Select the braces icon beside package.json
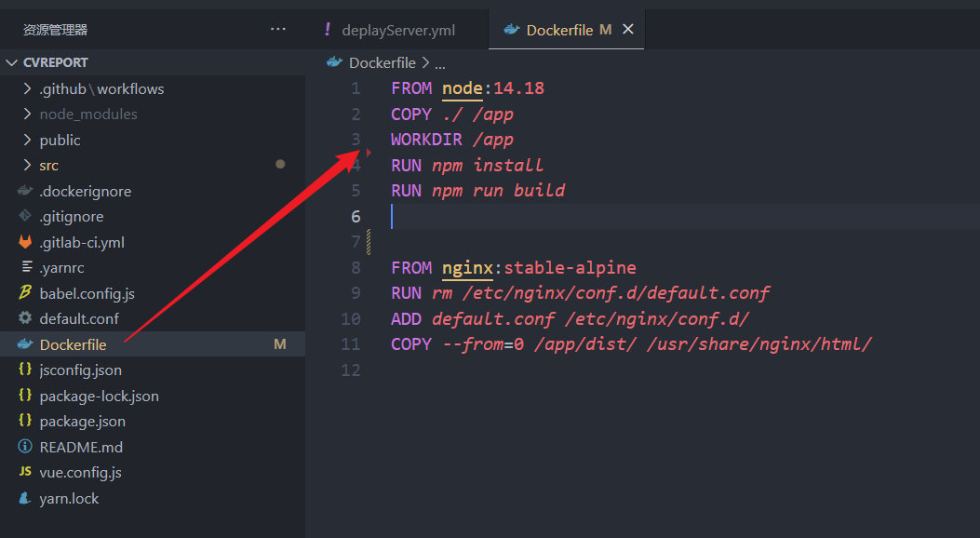This screenshot has height=538, width=980. click(26, 421)
